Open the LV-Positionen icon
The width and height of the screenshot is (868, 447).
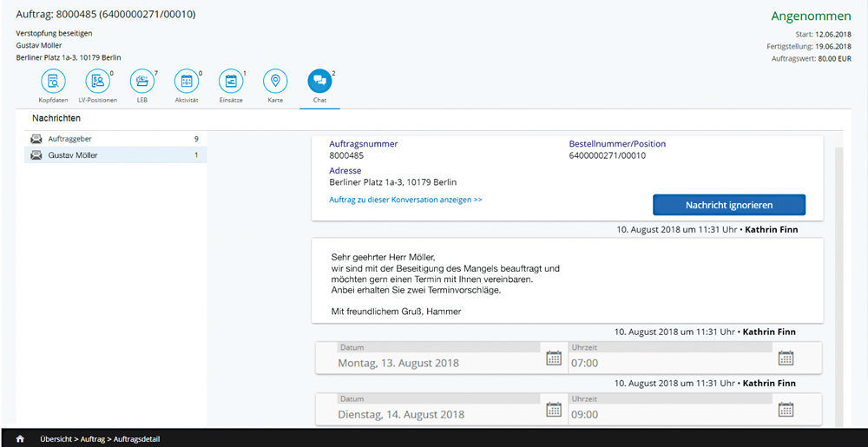point(97,82)
